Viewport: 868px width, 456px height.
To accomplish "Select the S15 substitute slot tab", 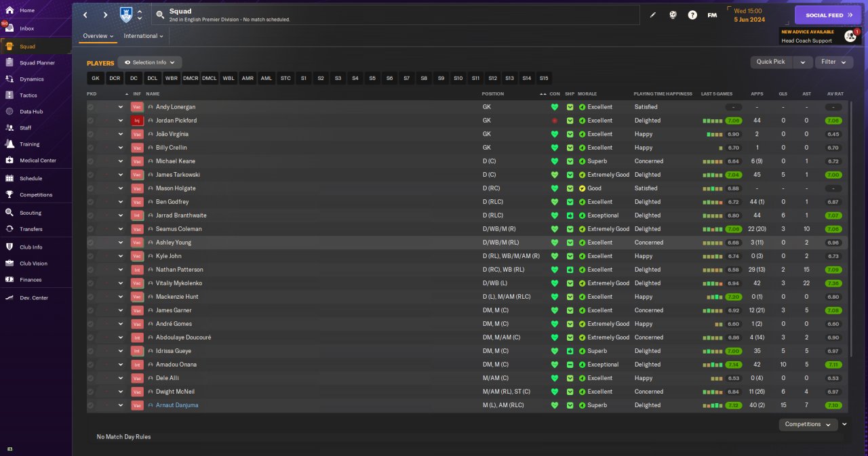I will [544, 78].
